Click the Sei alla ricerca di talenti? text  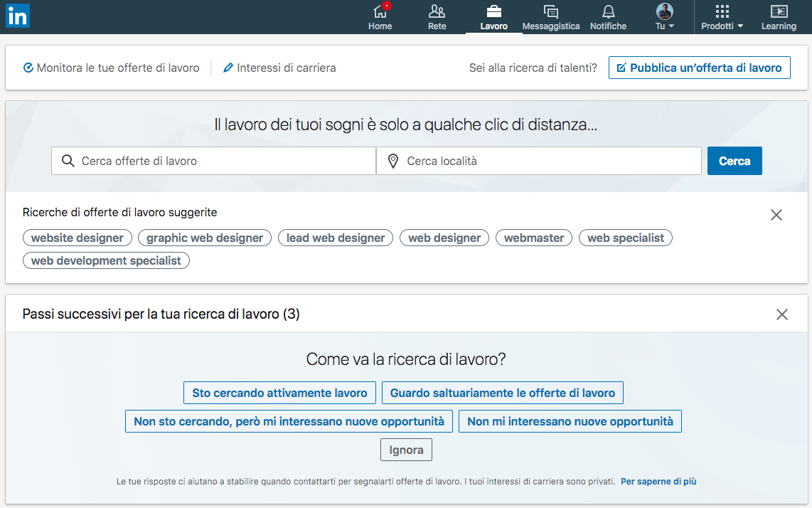(x=533, y=68)
